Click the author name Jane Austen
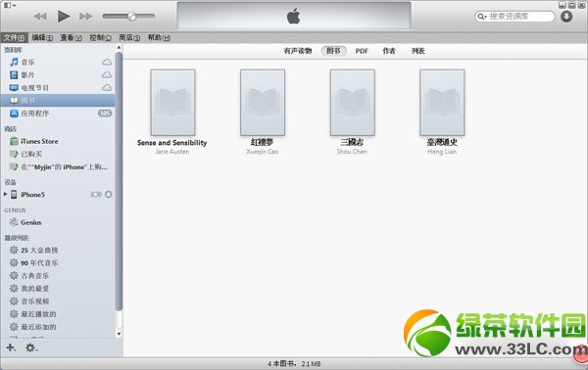This screenshot has height=370, width=588. coord(172,152)
